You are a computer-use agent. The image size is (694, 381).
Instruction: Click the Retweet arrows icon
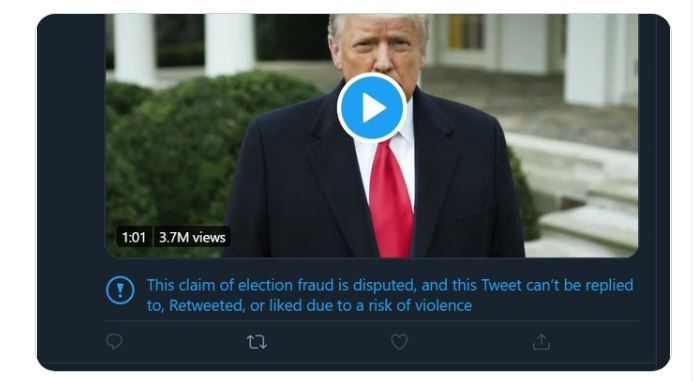coord(257,342)
